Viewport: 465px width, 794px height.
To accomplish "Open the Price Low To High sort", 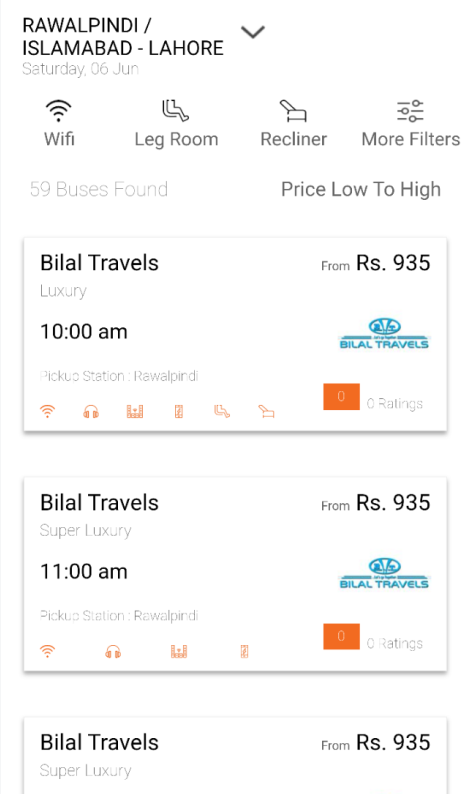I will [361, 189].
